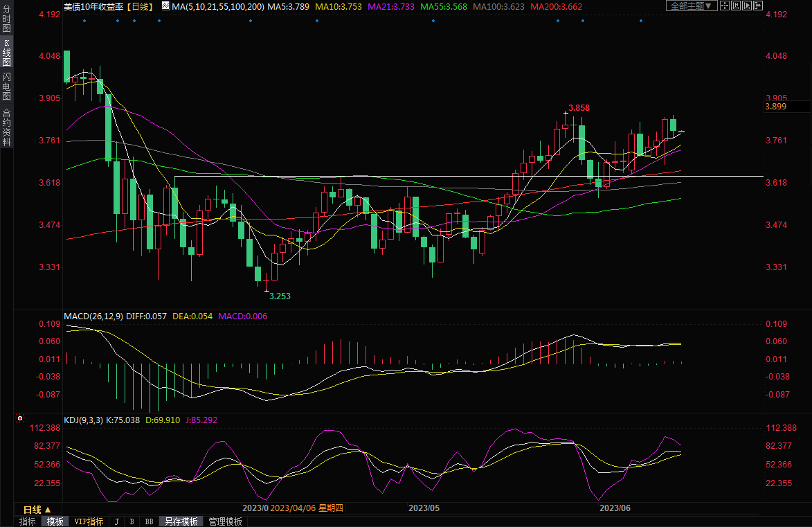812x527 pixels.
Task: Click the second top-right chart range icon
Action: point(736,6)
